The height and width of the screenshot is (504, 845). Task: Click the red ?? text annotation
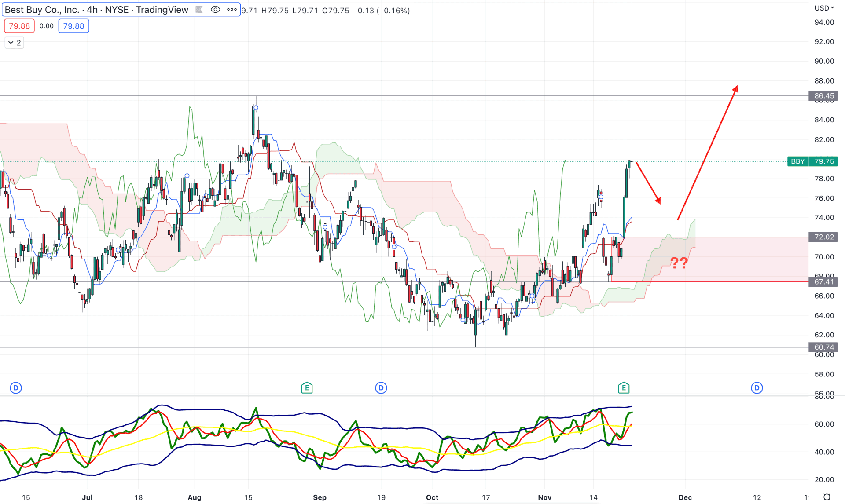pos(679,263)
